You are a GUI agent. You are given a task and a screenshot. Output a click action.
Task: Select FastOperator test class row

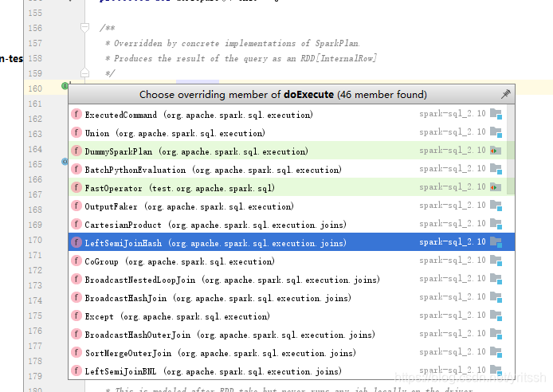pos(292,187)
